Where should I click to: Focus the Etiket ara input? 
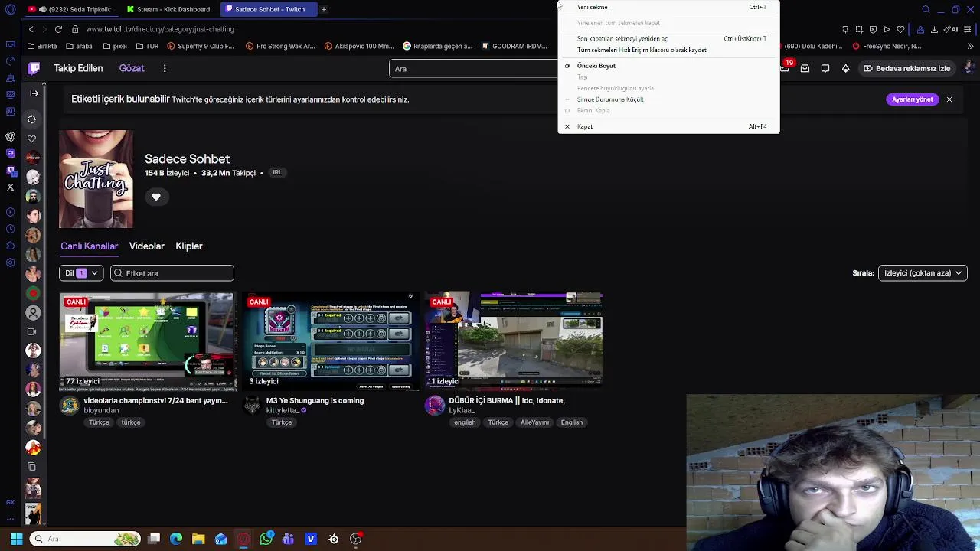[172, 273]
